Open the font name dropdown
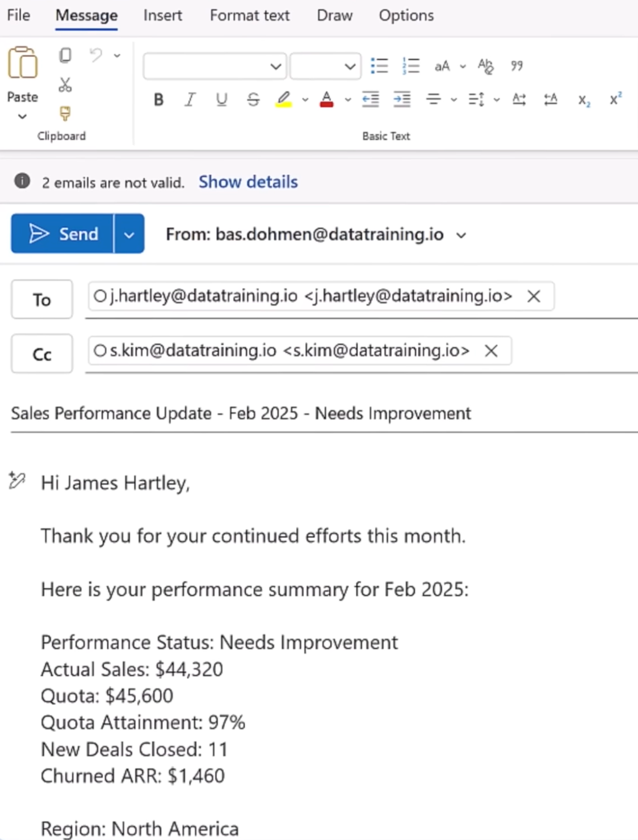 [276, 66]
